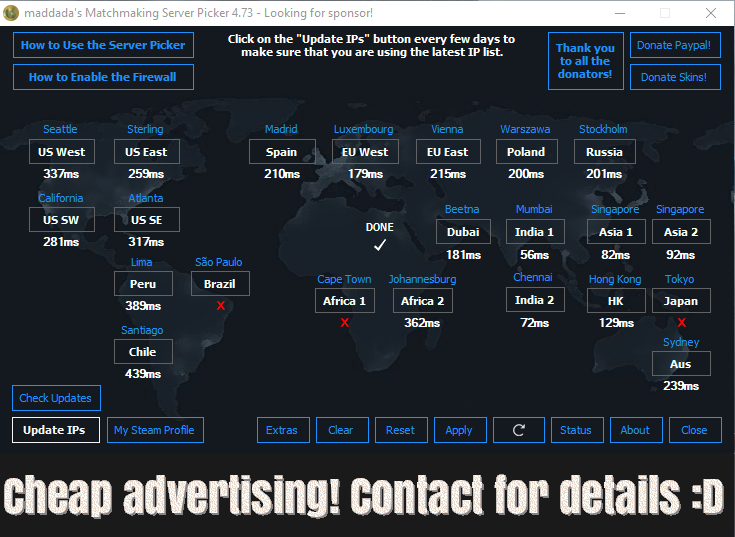
Task: Click red X under Brazil server
Action: pos(220,306)
